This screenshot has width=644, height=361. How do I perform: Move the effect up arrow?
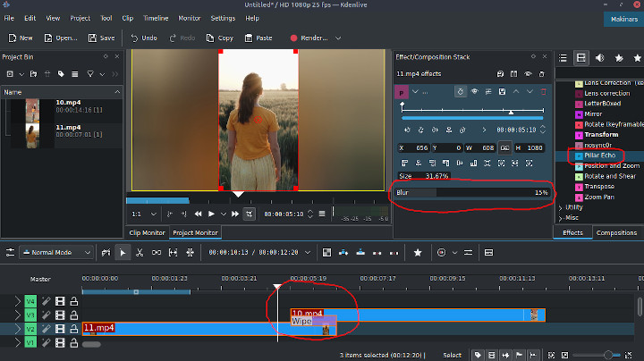click(516, 91)
